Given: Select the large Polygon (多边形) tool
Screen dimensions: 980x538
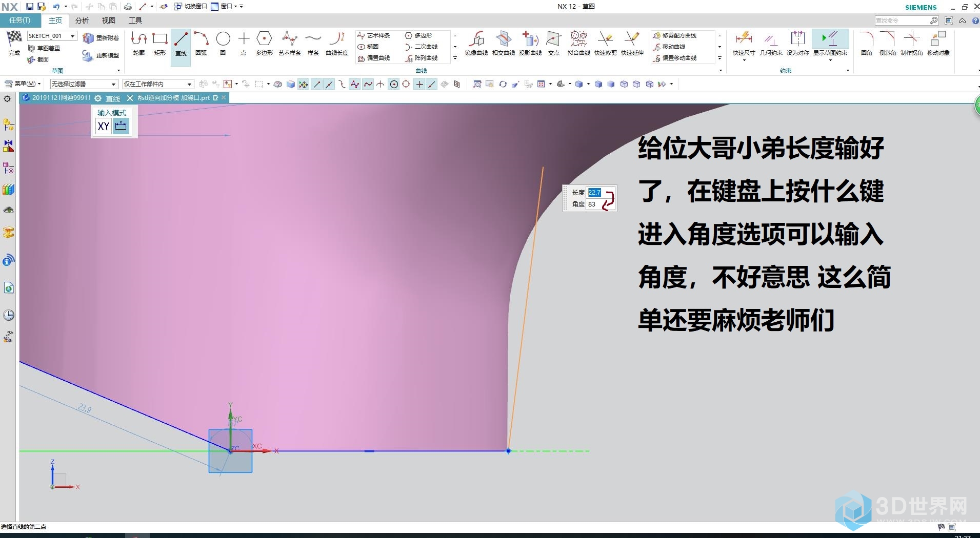Looking at the screenshot, I should tap(264, 43).
